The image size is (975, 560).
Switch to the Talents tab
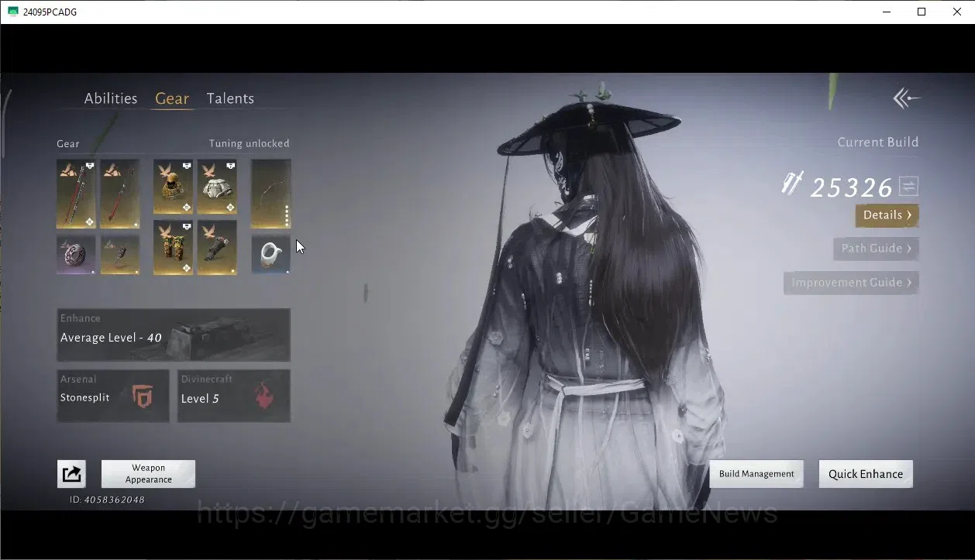pyautogui.click(x=230, y=98)
